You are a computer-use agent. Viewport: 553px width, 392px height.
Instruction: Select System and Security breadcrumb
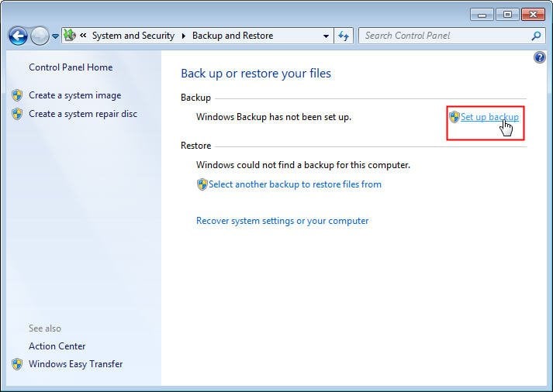[133, 36]
